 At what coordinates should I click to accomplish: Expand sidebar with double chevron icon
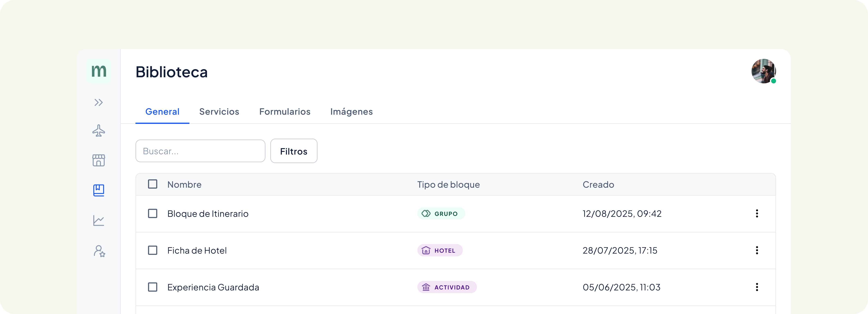coord(98,102)
